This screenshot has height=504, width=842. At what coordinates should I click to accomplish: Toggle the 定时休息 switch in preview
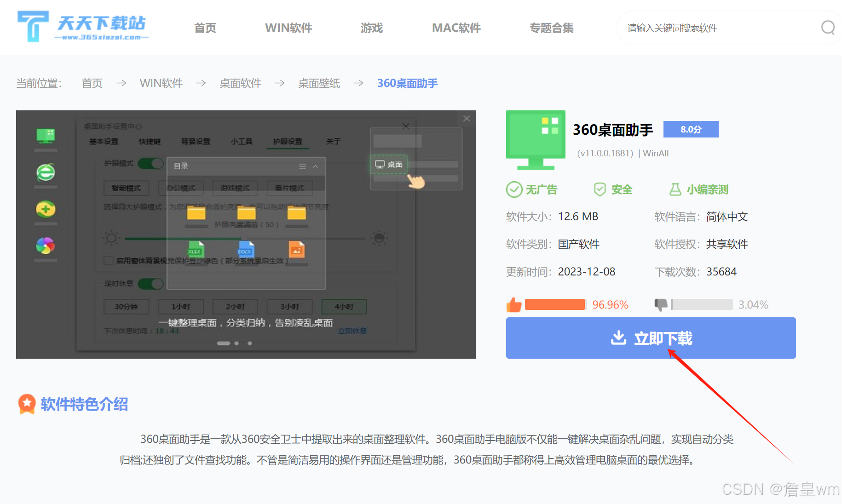click(150, 284)
